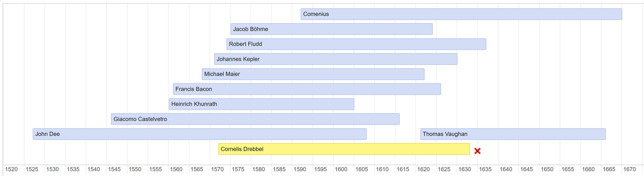644x176 pixels.
Task: Click the 1520 axis label
Action: pyautogui.click(x=11, y=169)
